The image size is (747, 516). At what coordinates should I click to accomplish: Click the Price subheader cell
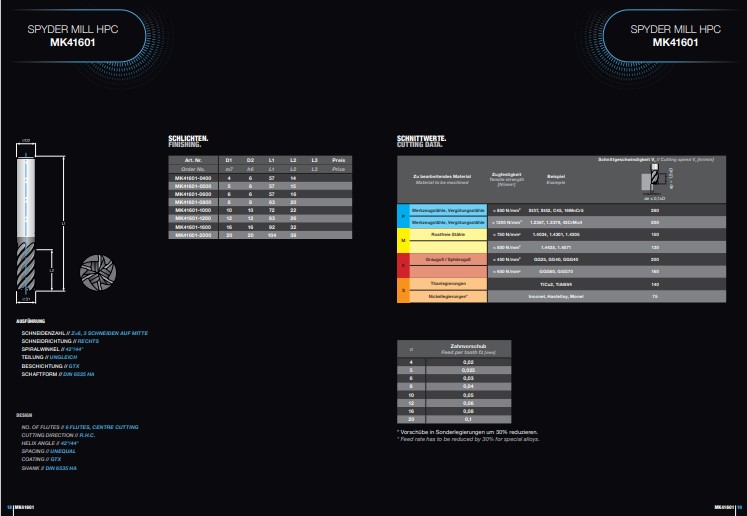(339, 169)
